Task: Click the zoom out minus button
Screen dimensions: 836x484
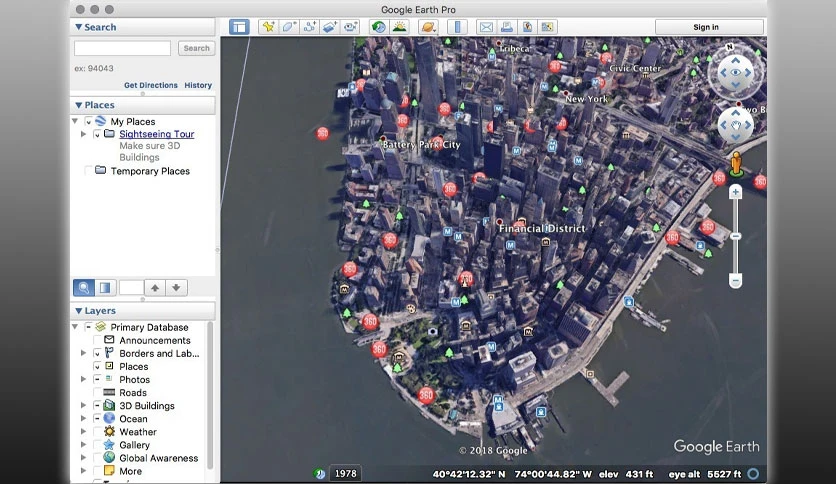Action: tap(736, 280)
